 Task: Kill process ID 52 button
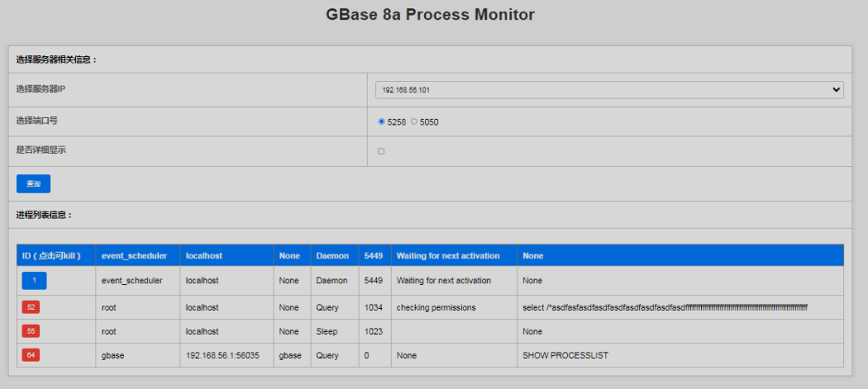coord(31,307)
